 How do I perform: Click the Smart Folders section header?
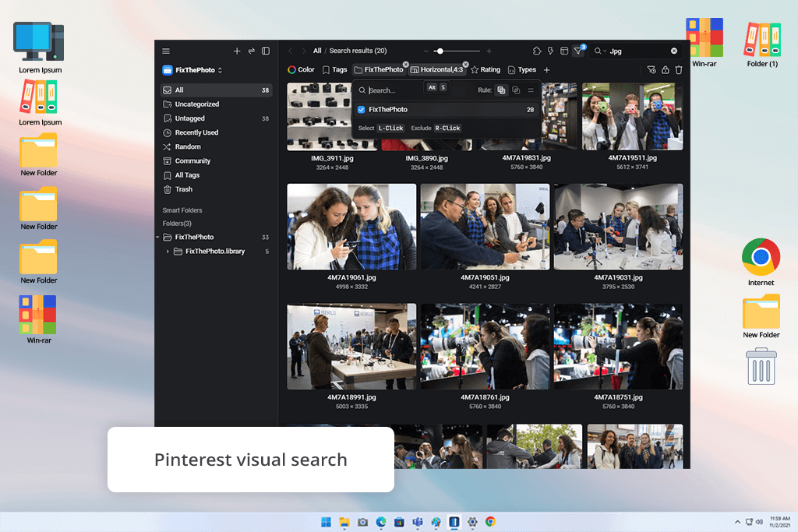point(182,210)
